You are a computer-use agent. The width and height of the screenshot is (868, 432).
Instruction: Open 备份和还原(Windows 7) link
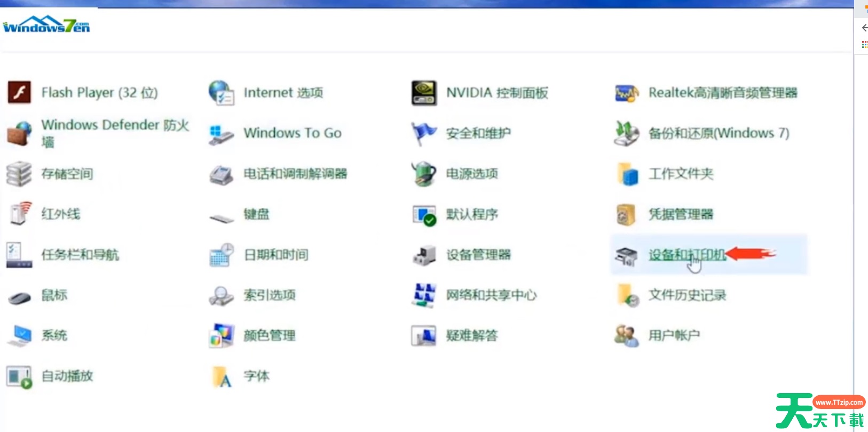click(x=719, y=133)
